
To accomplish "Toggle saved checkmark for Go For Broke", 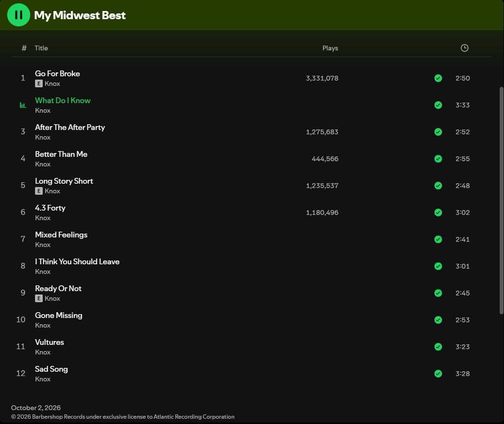I will click(x=438, y=78).
